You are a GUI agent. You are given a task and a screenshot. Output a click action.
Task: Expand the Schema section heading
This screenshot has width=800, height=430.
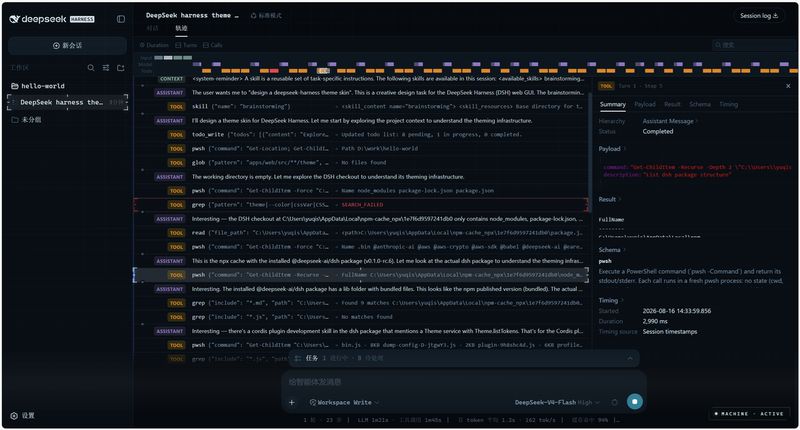pos(610,250)
